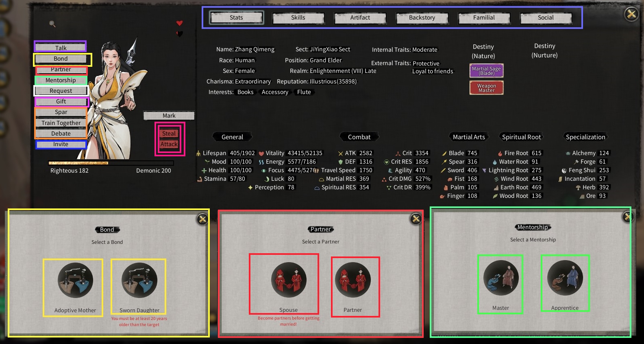Select the Spouse partner icon
644x344 pixels.
pyautogui.click(x=289, y=280)
